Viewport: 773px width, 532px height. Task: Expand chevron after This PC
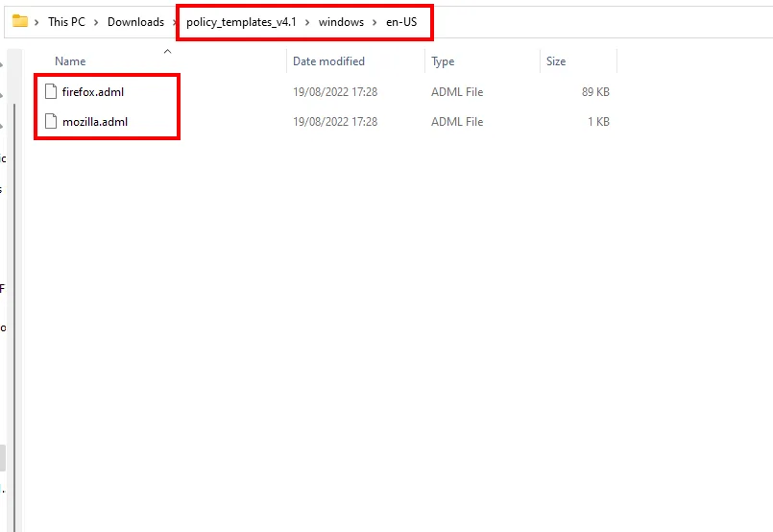96,22
